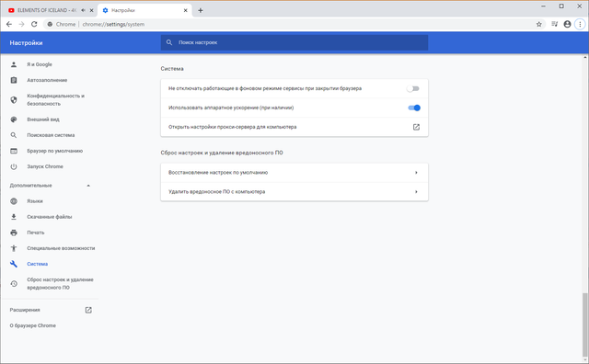Open the profile avatar menu
The height and width of the screenshot is (364, 589).
[567, 24]
